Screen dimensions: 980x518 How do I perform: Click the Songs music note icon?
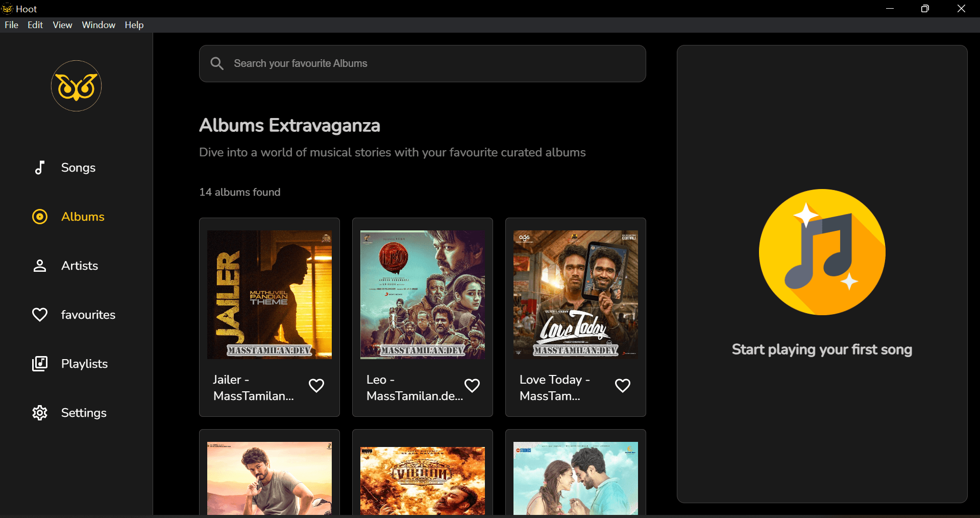(x=39, y=168)
